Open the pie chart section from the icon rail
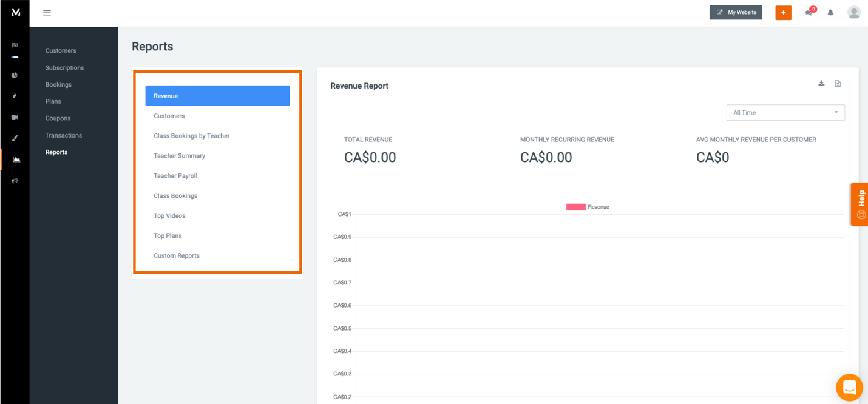The width and height of the screenshot is (868, 404). 15,75
